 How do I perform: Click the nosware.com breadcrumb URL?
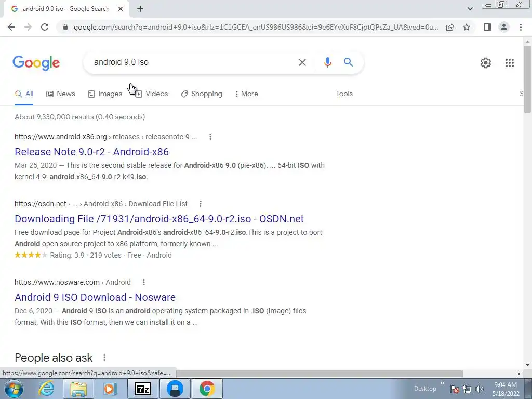click(x=73, y=282)
